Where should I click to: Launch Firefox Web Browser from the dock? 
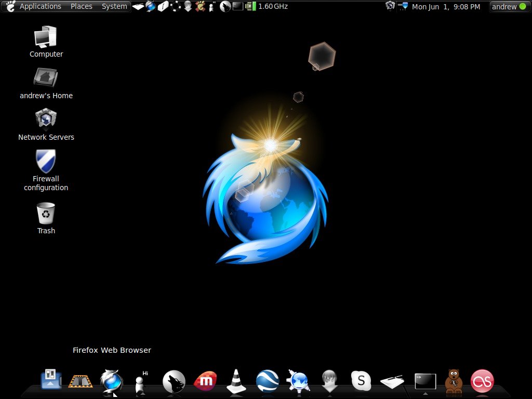(x=112, y=382)
